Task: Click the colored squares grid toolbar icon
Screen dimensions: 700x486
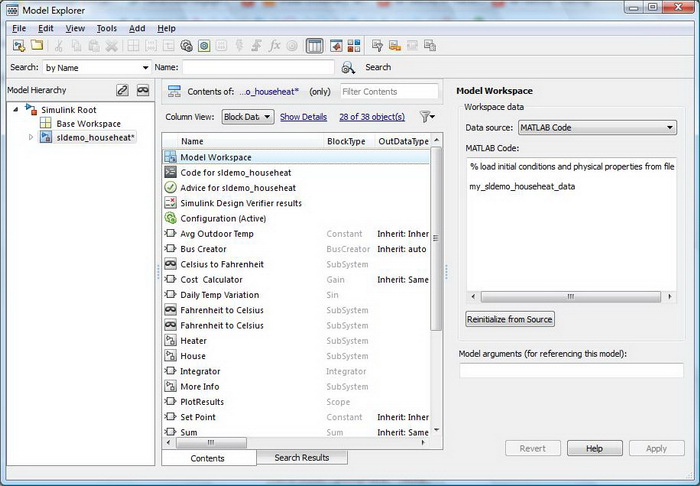Action: coord(354,46)
